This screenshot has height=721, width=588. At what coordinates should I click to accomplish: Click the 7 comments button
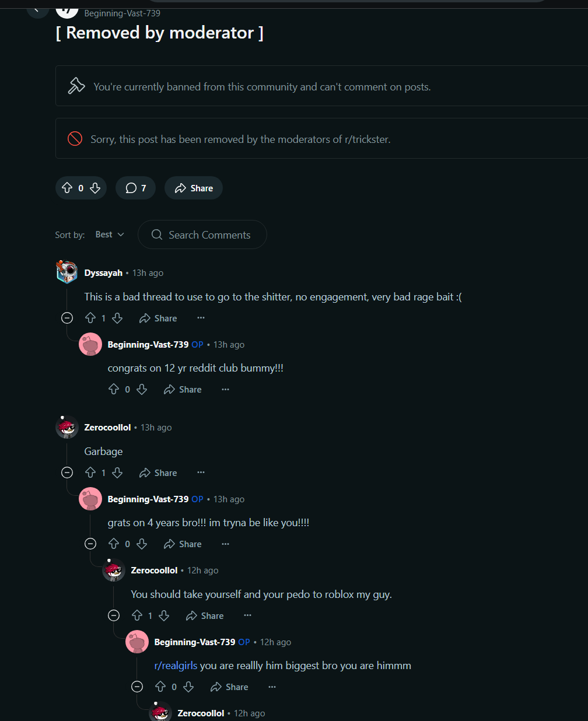[x=135, y=188]
